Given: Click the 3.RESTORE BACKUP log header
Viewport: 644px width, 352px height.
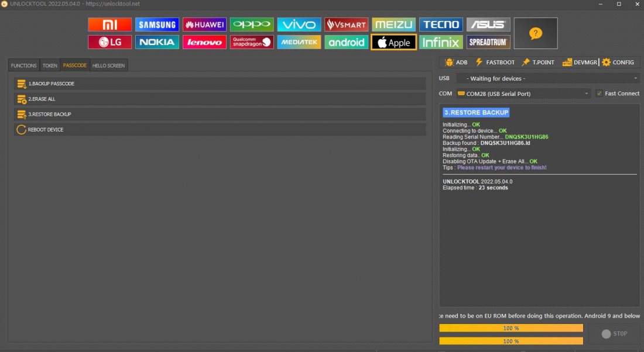Looking at the screenshot, I should pos(476,112).
